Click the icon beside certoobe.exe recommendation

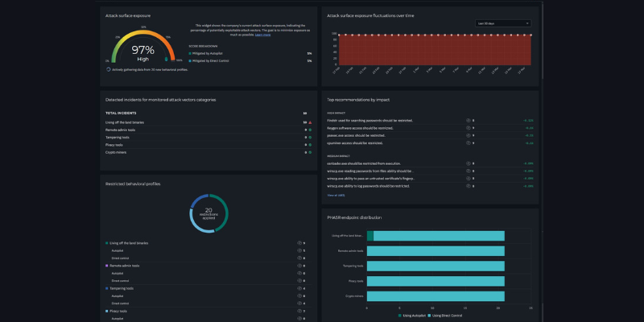click(x=469, y=163)
